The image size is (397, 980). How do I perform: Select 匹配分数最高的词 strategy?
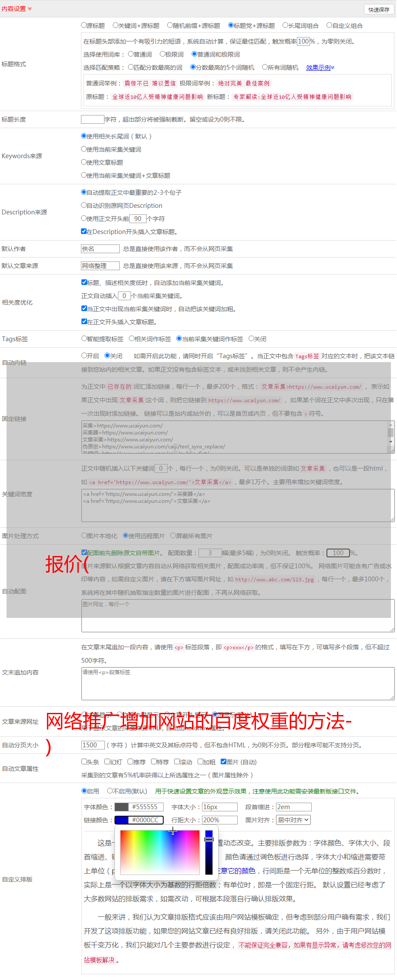tap(131, 67)
